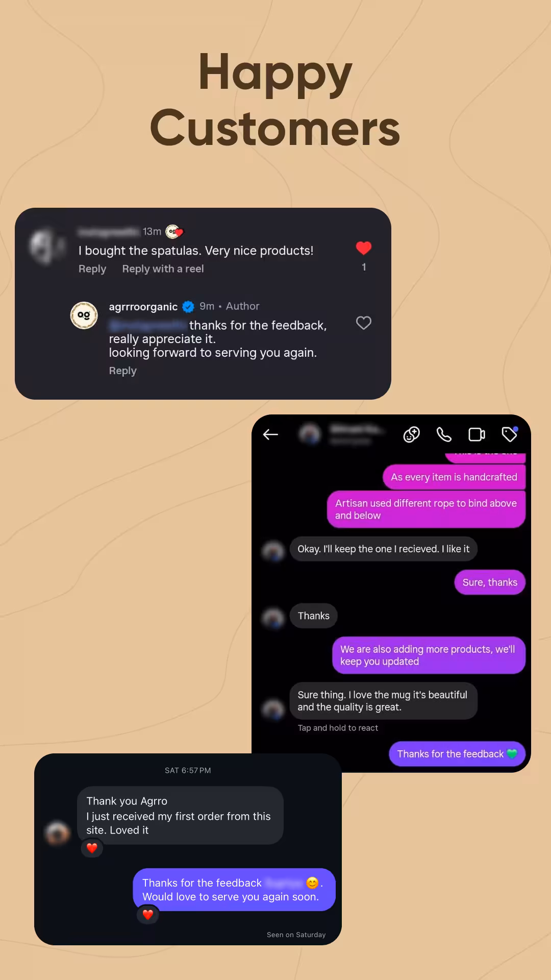Reply to the agrrroorganic author comment
This screenshot has height=980, width=551.
coord(122,371)
